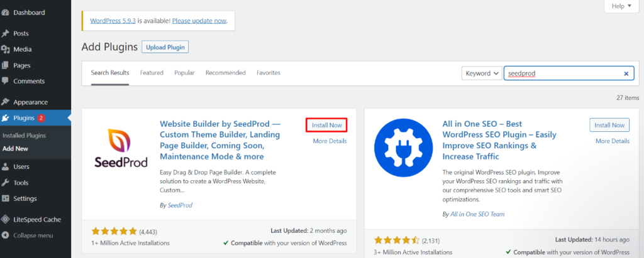Click the 1+ Million Active Installations text
This screenshot has width=644, height=258.
[131, 243]
